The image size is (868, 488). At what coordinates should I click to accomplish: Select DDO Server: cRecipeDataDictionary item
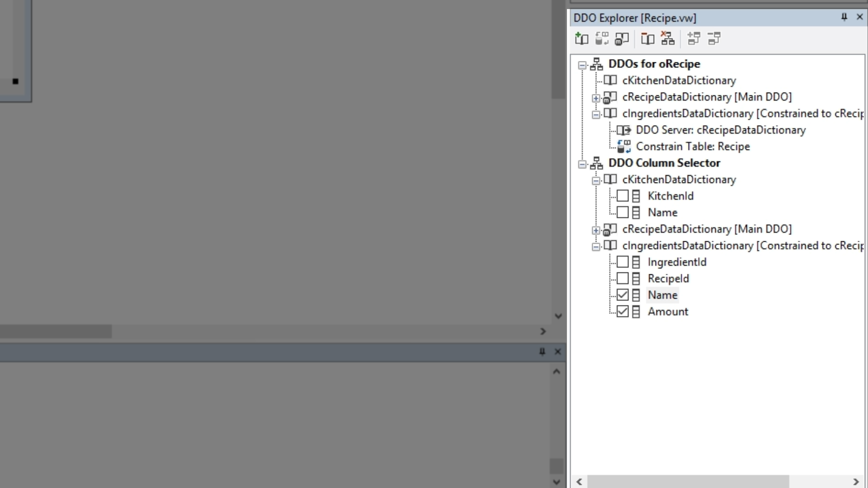click(720, 130)
